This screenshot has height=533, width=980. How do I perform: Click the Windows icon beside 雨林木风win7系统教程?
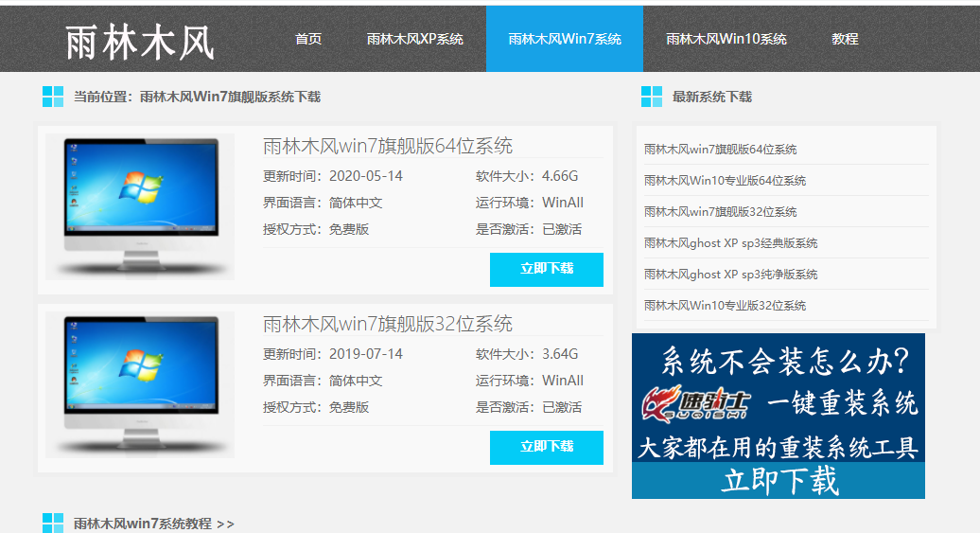coord(53,523)
